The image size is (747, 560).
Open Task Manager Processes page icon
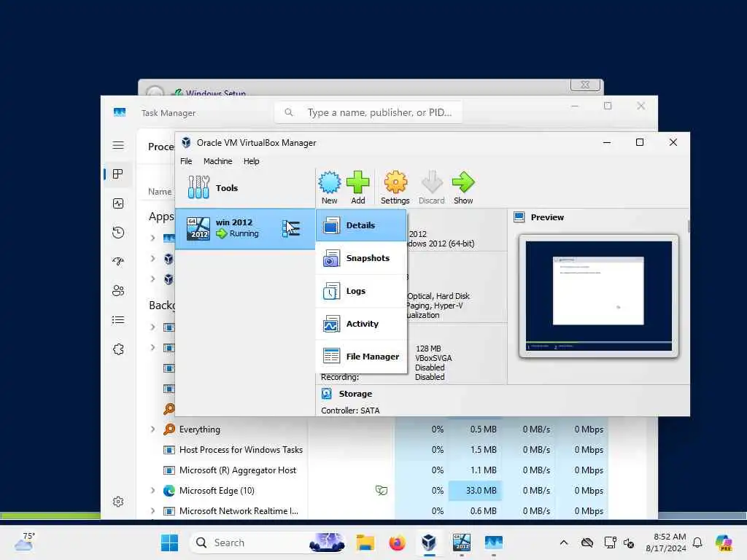click(x=118, y=174)
